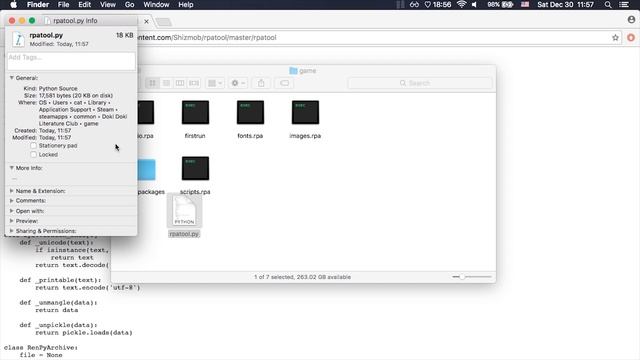Bookmark page with the star icon
Viewport: 640px width, 360px height.
coord(615,38)
